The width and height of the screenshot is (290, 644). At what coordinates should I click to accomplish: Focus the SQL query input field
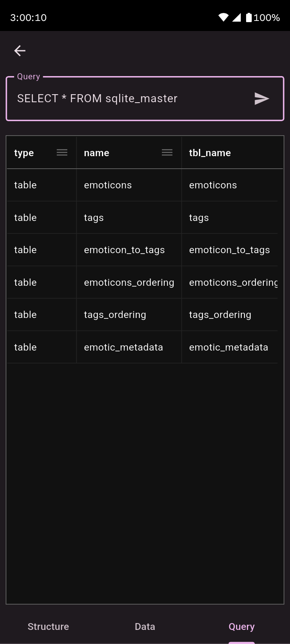click(x=129, y=99)
